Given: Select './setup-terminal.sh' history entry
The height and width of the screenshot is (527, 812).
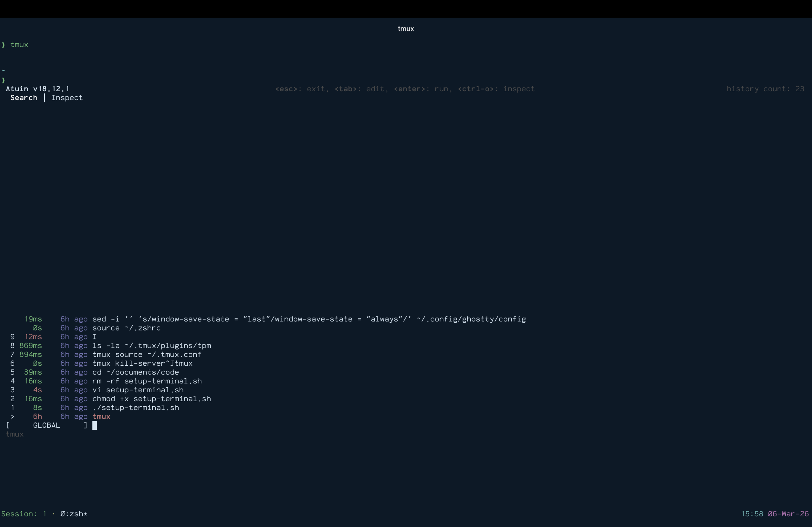Looking at the screenshot, I should pyautogui.click(x=135, y=408).
